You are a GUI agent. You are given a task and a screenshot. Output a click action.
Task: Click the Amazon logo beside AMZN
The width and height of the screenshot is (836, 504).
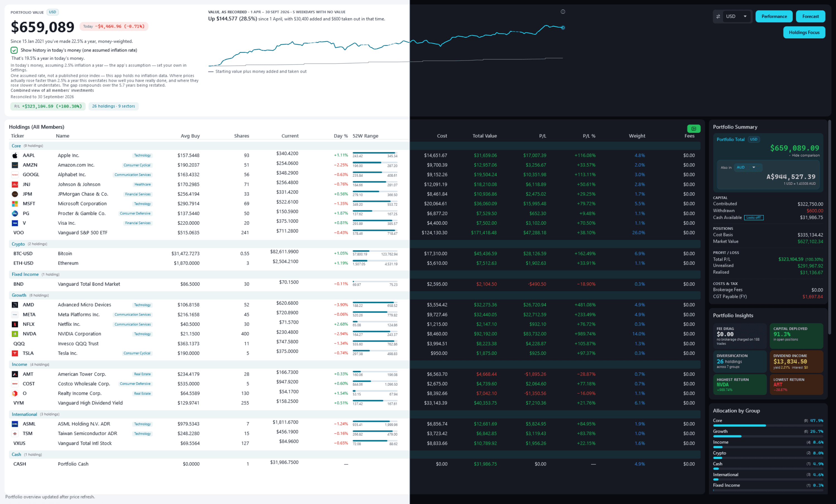15,165
